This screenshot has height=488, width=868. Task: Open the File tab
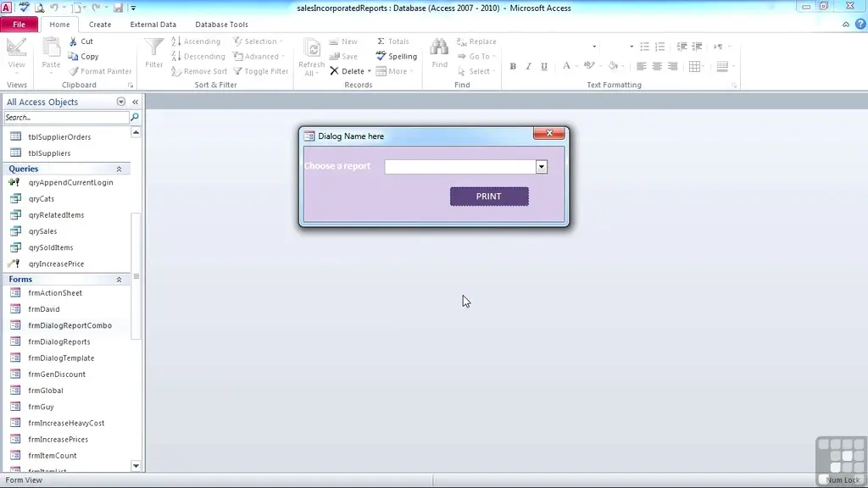coord(19,25)
